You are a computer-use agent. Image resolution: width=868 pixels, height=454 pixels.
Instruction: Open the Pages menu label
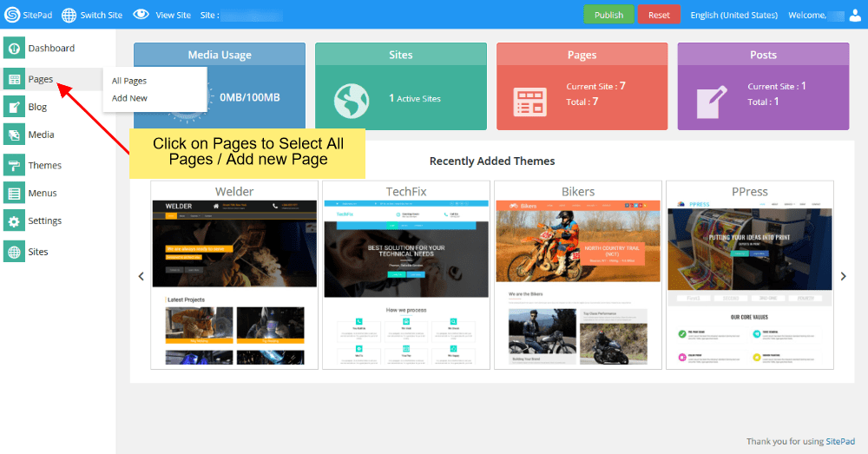pyautogui.click(x=41, y=79)
